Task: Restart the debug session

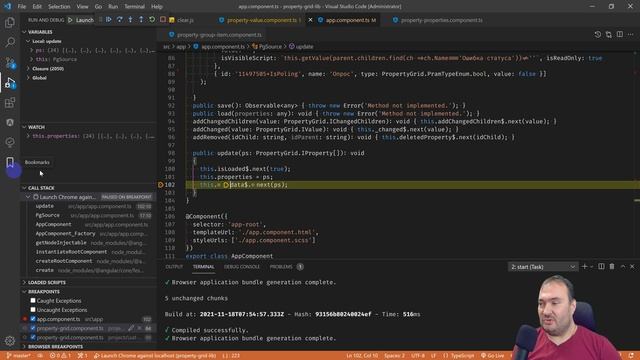Action: point(152,20)
